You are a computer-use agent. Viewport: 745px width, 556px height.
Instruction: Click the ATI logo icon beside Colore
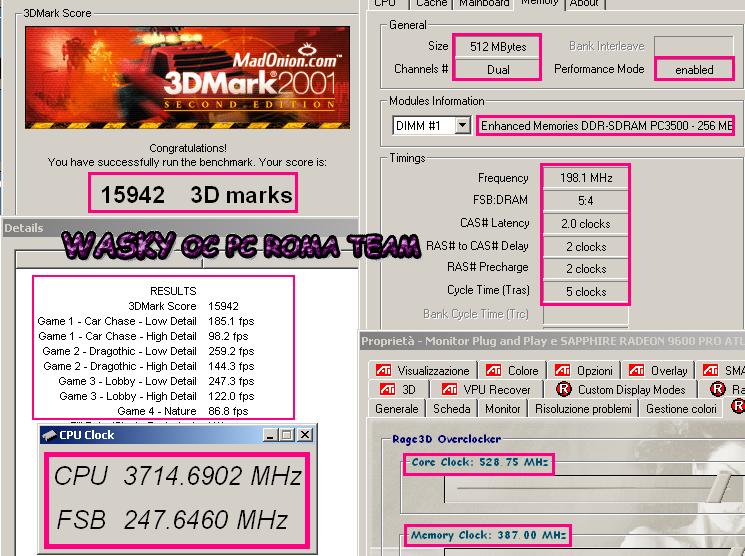[x=493, y=370]
